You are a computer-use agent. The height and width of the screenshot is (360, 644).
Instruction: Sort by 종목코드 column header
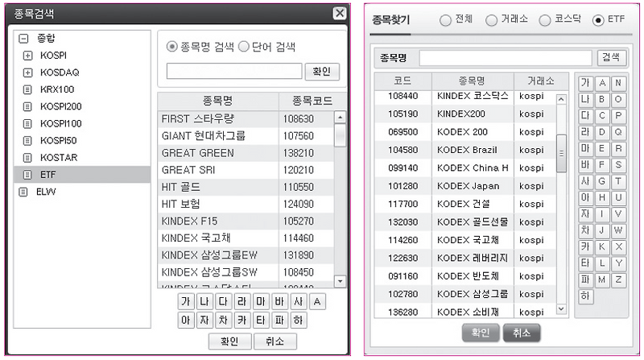312,101
